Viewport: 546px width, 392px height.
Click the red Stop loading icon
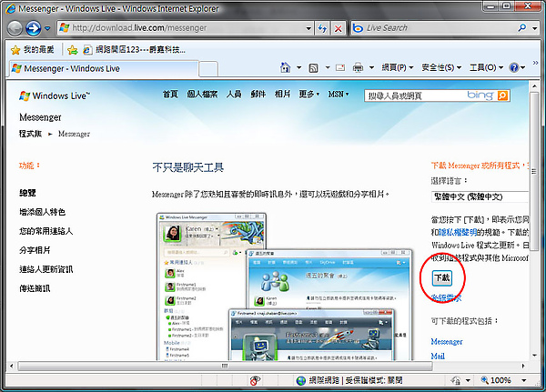[x=339, y=28]
